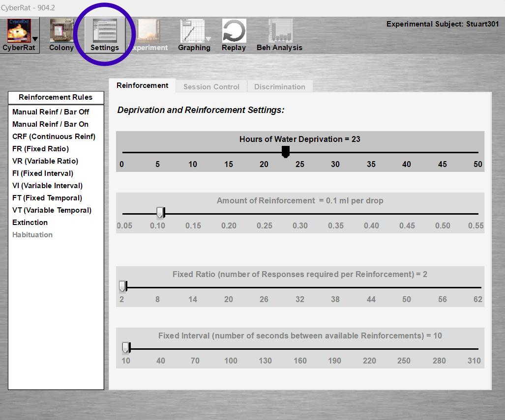Switch to the Reinforcement tab
The height and width of the screenshot is (420, 505).
[x=142, y=85]
